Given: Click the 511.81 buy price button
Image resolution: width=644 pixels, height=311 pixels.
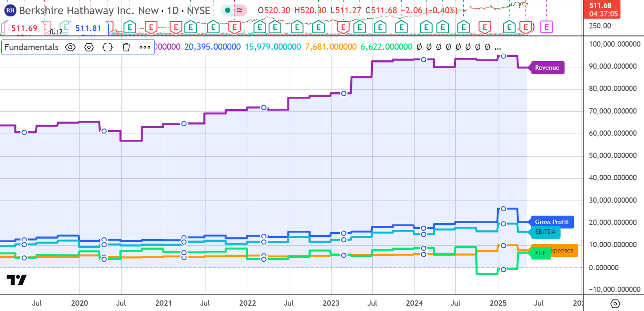Looking at the screenshot, I should point(88,28).
